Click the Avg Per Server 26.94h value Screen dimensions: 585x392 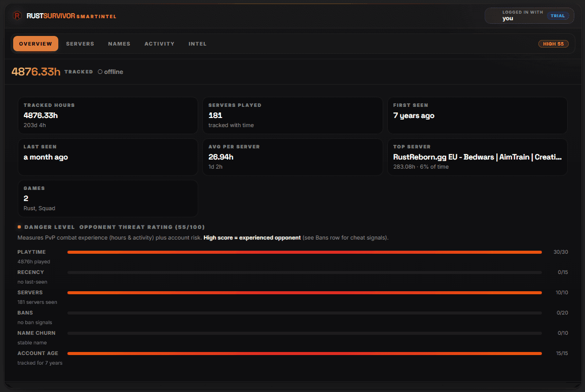click(221, 157)
